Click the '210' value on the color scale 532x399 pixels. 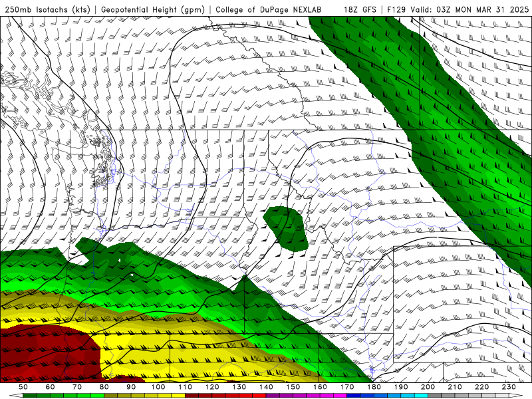point(455,387)
